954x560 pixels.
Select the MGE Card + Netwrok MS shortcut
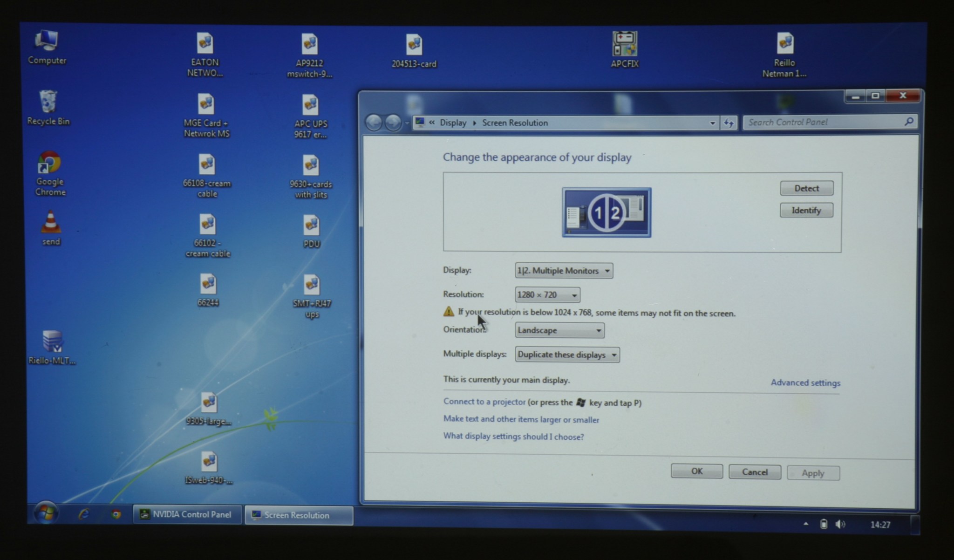[x=206, y=116]
